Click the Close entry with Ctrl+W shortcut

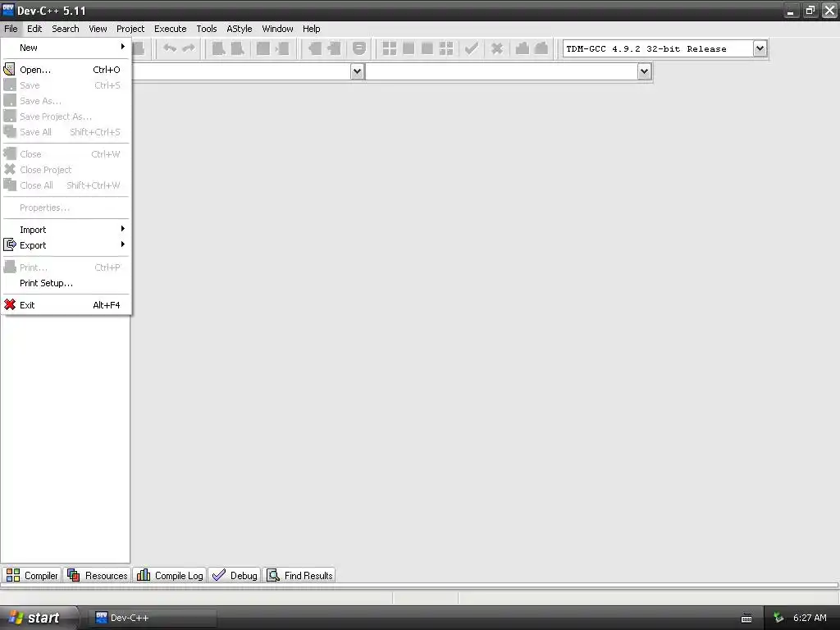click(x=66, y=154)
